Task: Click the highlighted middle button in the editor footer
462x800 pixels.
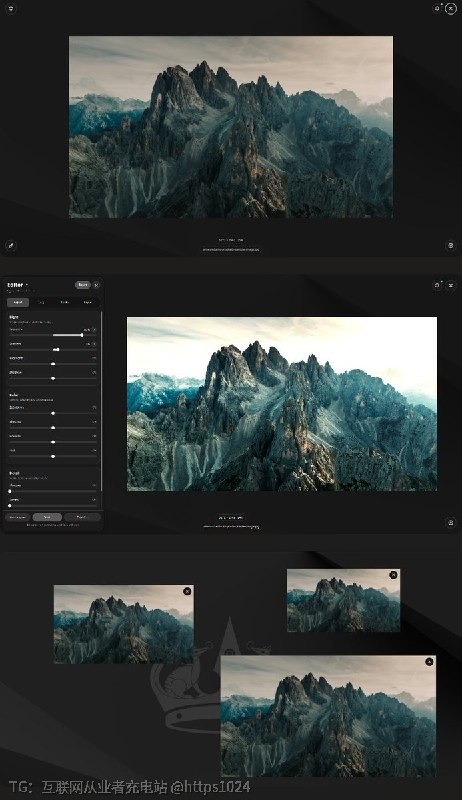Action: (47, 517)
